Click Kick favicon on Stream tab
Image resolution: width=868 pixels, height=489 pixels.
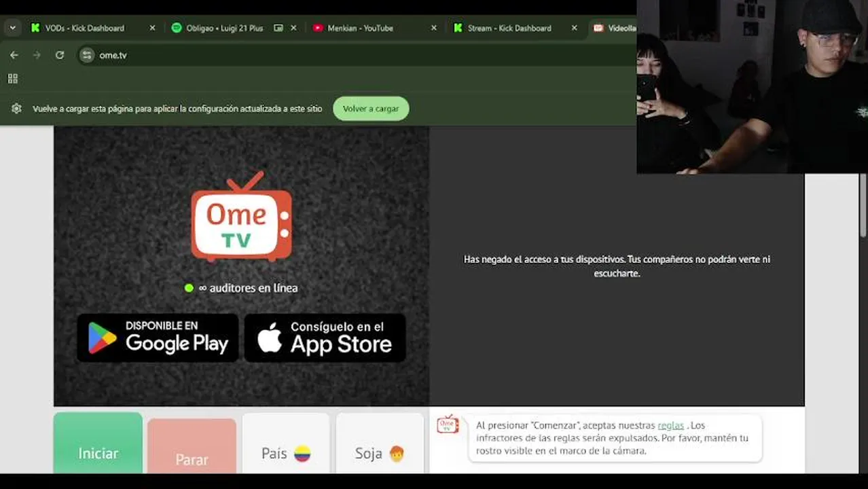point(458,28)
